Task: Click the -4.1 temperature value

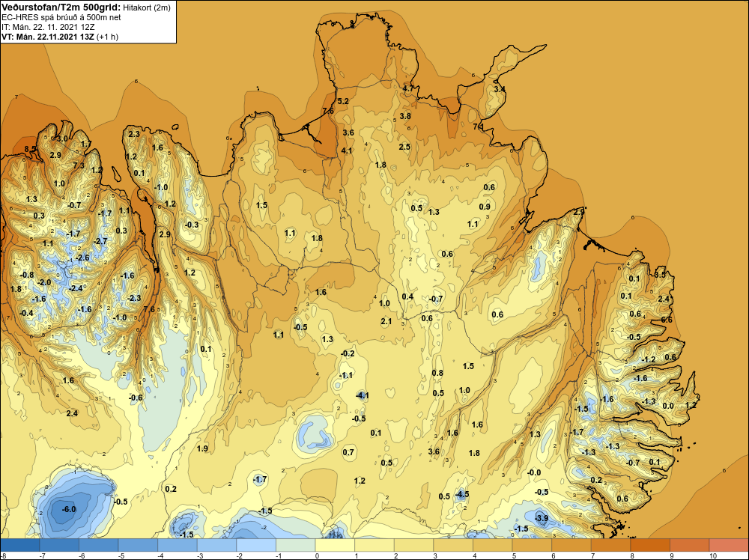Action: pos(362,395)
